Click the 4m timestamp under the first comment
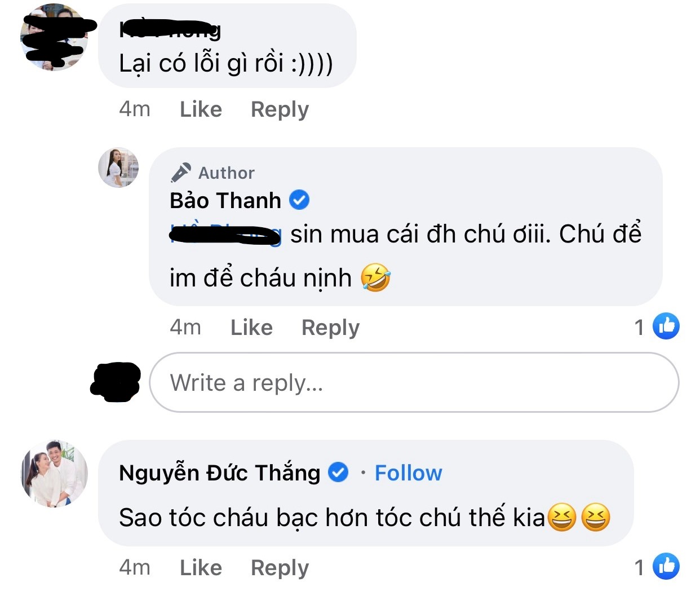 (134, 109)
